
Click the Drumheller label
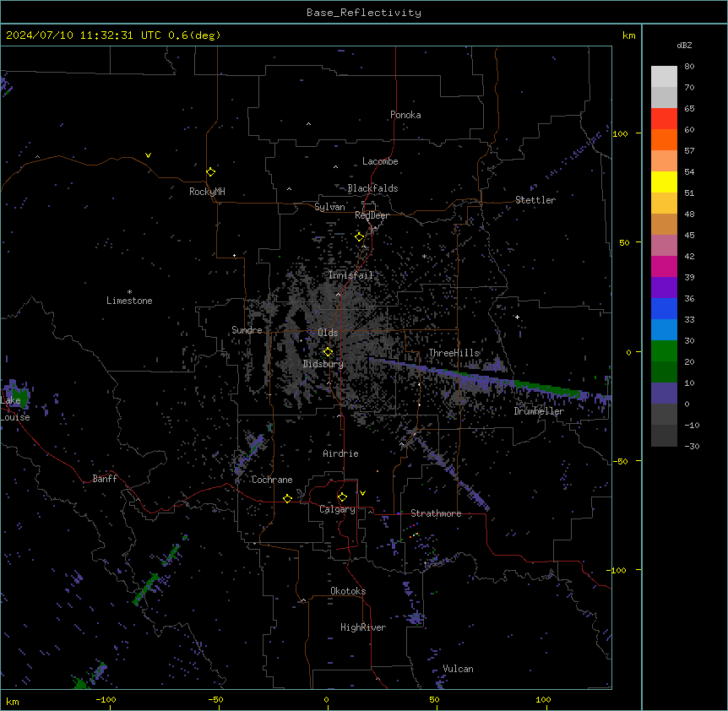coord(539,411)
